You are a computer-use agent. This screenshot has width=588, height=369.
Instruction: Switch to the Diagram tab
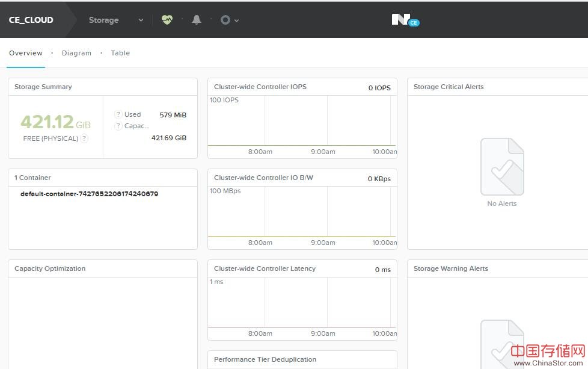click(76, 53)
